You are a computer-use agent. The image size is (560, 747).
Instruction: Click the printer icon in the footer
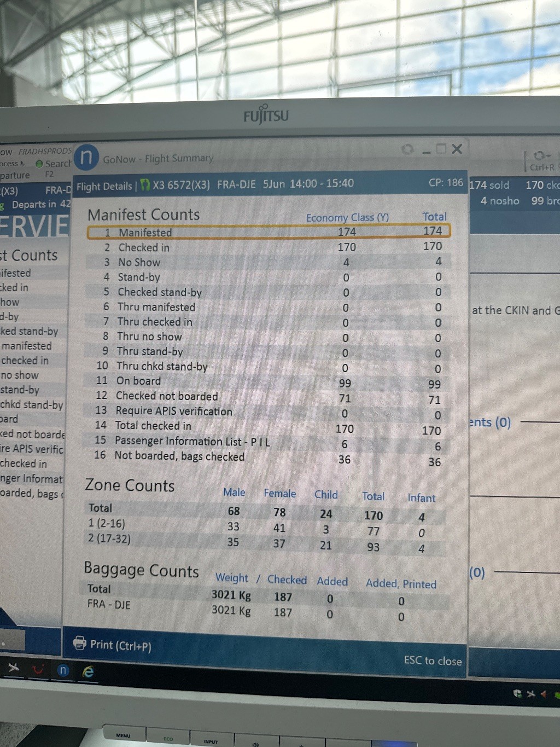point(80,643)
